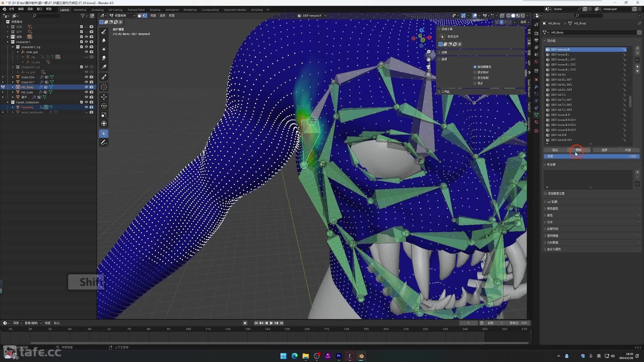Click the zoom view magnifier icon
Image resolution: width=644 pixels, height=362 pixels.
point(428,52)
